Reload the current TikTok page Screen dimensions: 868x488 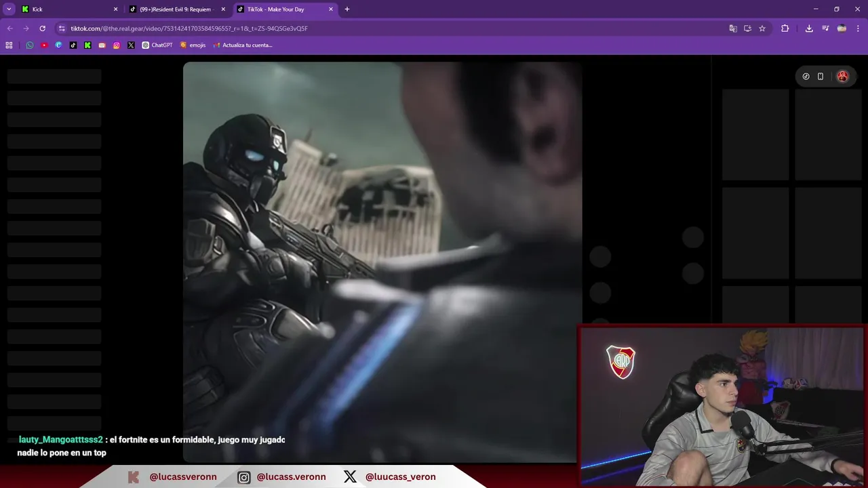tap(42, 28)
